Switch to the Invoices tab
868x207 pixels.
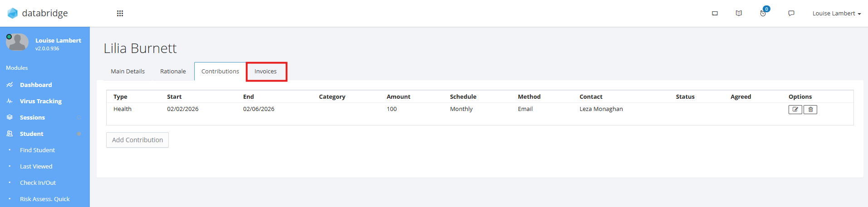(265, 72)
